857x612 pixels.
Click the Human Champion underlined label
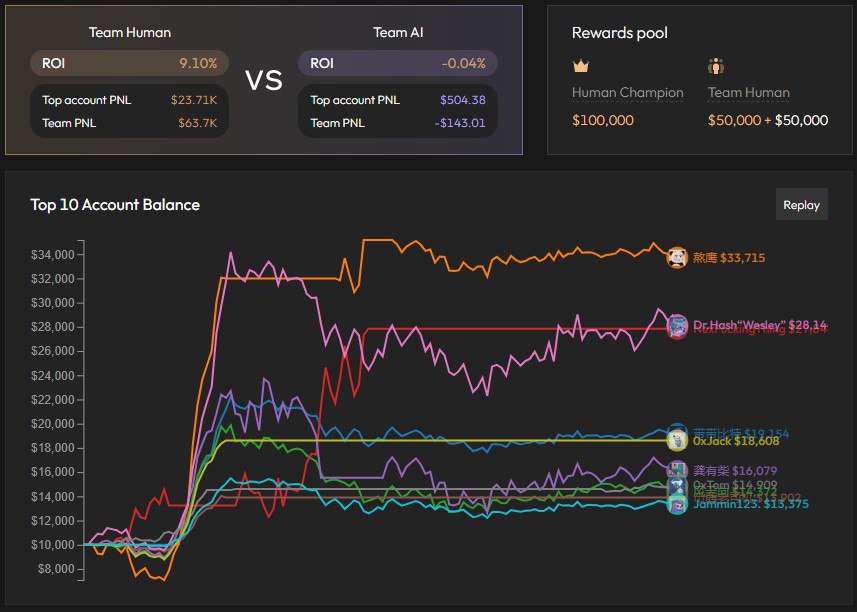627,93
